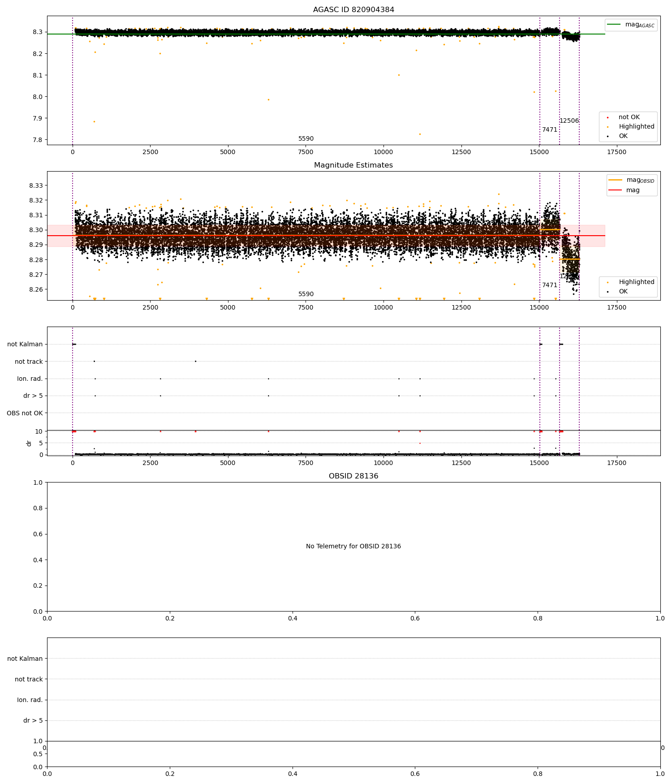
Task: Click the '5590' annotation in Magnitude Estimates plot
Action: pyautogui.click(x=306, y=294)
